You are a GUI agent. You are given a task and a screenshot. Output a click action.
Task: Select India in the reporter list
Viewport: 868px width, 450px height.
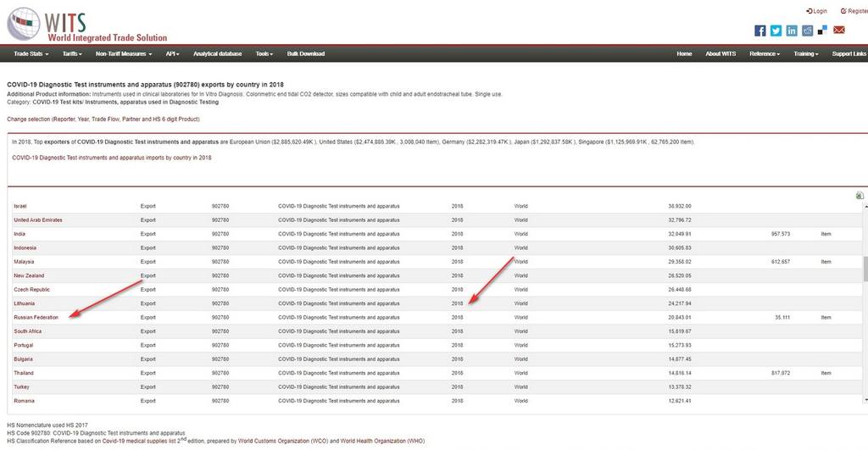click(x=19, y=234)
